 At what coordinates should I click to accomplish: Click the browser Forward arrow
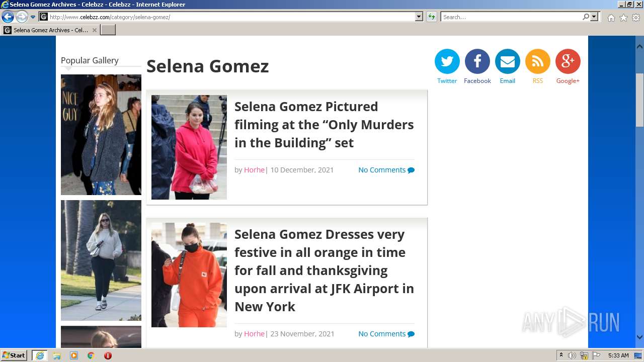(22, 17)
